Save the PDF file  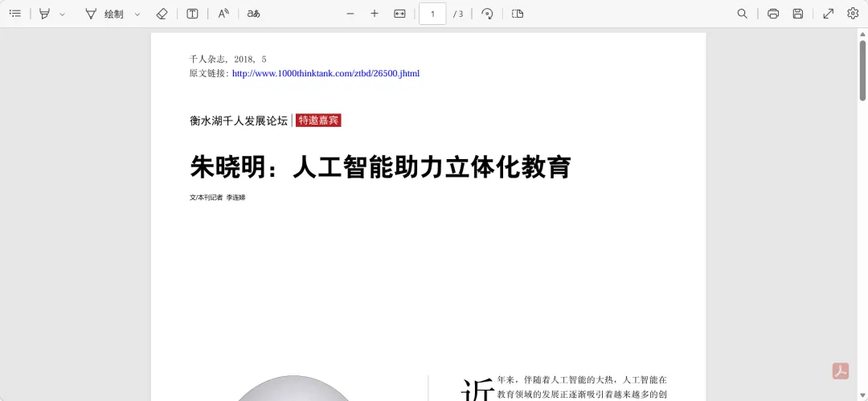(x=798, y=14)
